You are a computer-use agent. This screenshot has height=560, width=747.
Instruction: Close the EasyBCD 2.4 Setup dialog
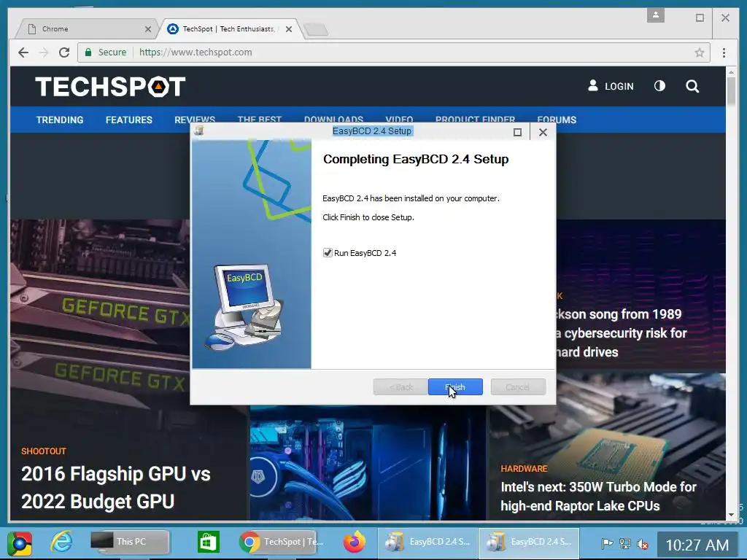[x=543, y=132]
